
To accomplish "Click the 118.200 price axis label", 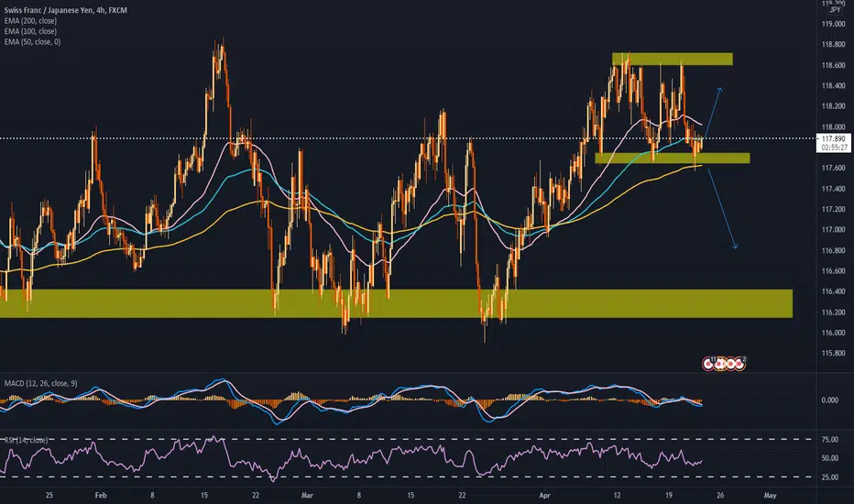I will (x=833, y=106).
